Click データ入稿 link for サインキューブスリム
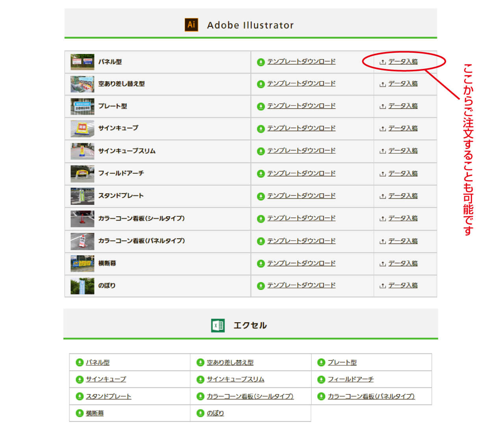This screenshot has width=504, height=431. 403,151
